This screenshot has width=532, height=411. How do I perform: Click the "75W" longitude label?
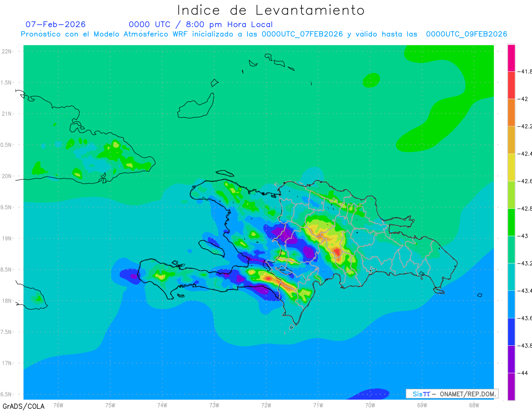tap(110, 405)
